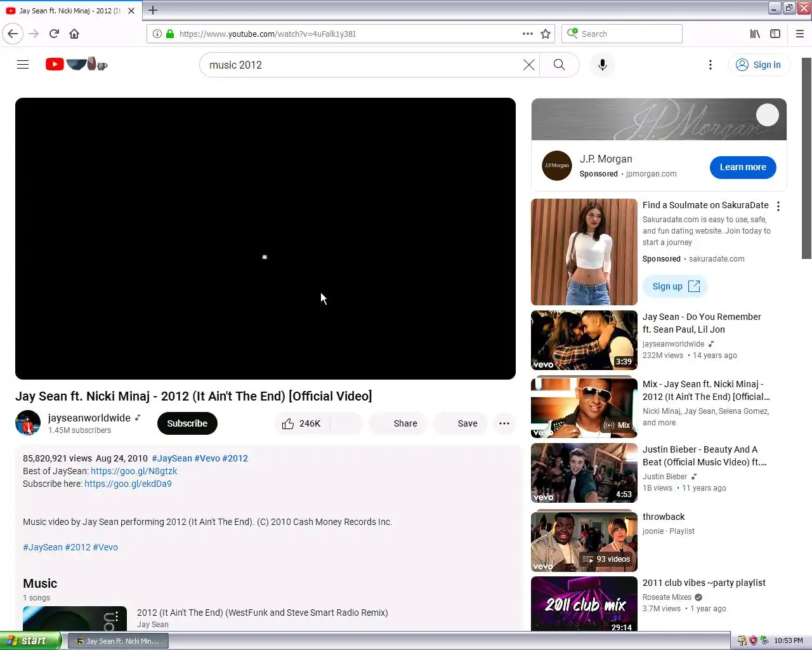Select Jay Sean taskbar window button

coord(118,641)
